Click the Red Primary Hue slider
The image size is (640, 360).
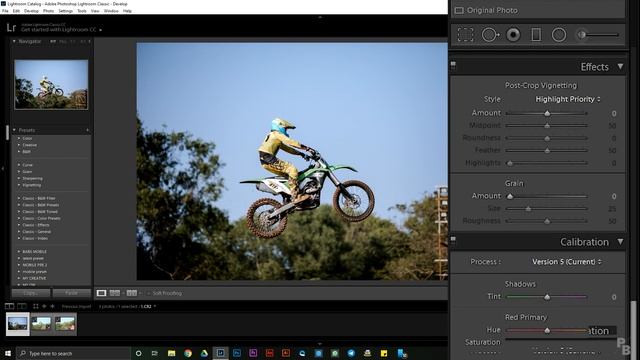pyautogui.click(x=547, y=330)
